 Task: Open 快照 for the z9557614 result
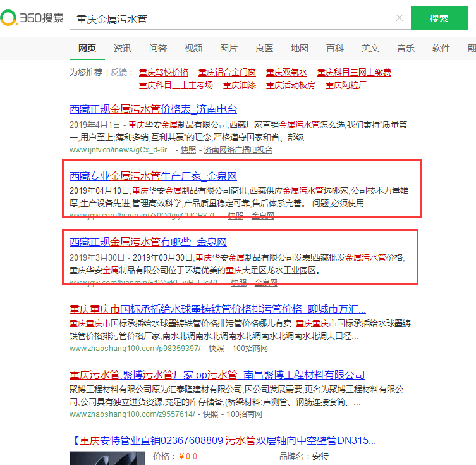click(211, 414)
